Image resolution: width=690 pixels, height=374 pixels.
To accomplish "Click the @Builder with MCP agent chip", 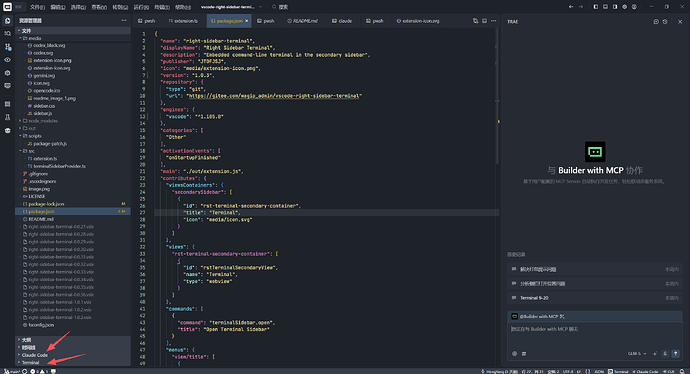I will 538,316.
